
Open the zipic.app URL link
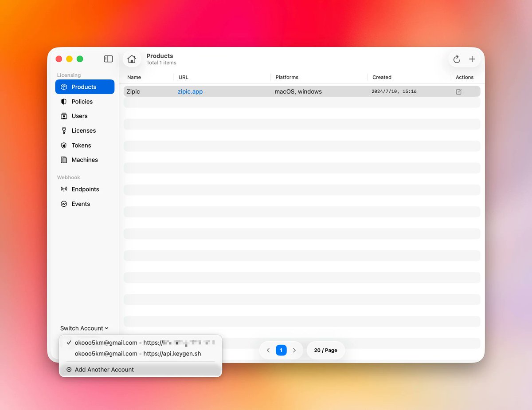pos(190,92)
